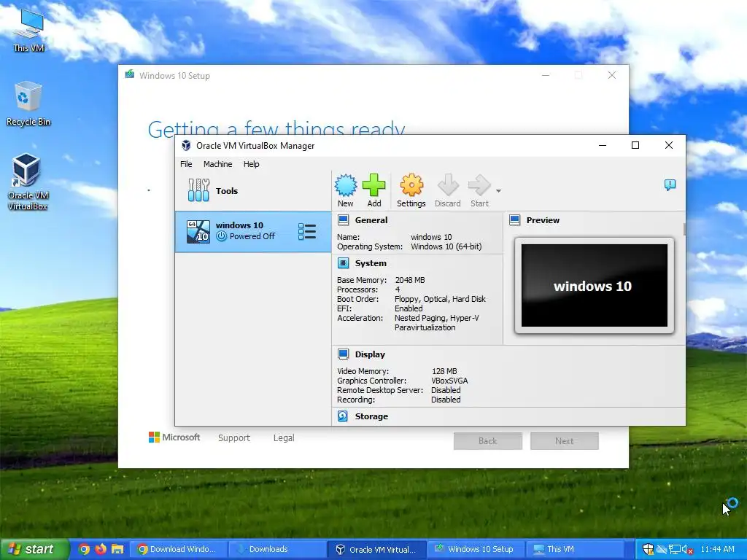Click the Back button in Windows 10 Setup
The height and width of the screenshot is (560, 747).
(x=488, y=441)
